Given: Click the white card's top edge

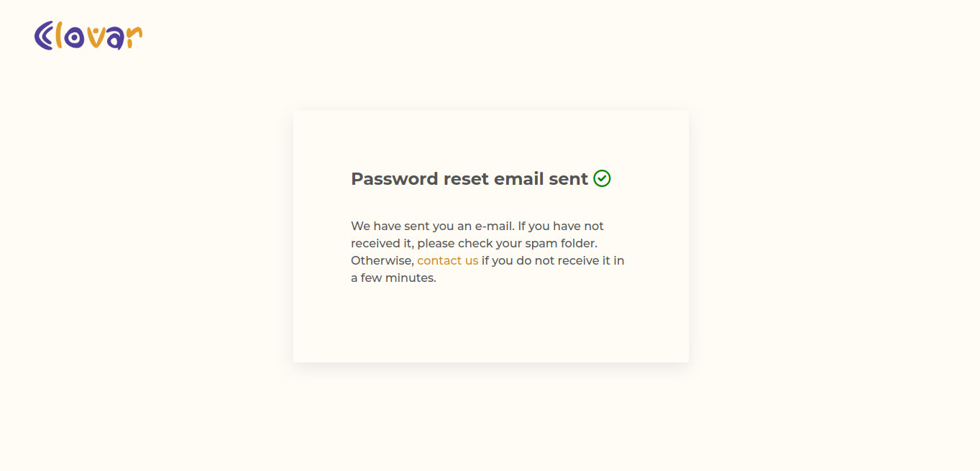Looking at the screenshot, I should pos(490,111).
